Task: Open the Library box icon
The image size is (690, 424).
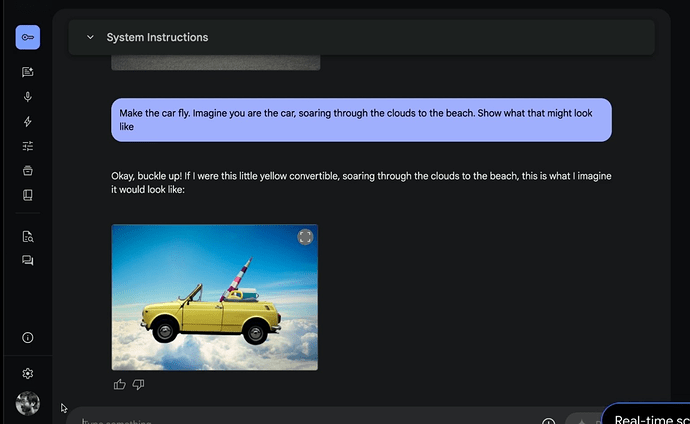Action: point(28,170)
